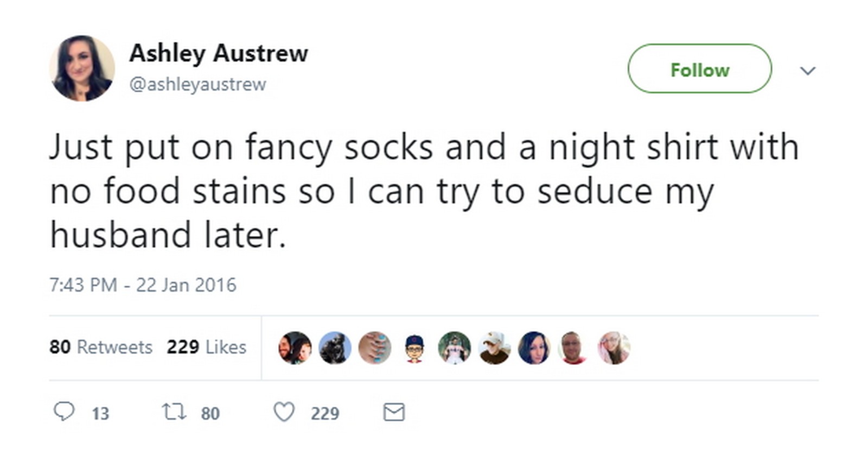
Task: Open the avatar of person wearing white cap
Action: pos(494,347)
